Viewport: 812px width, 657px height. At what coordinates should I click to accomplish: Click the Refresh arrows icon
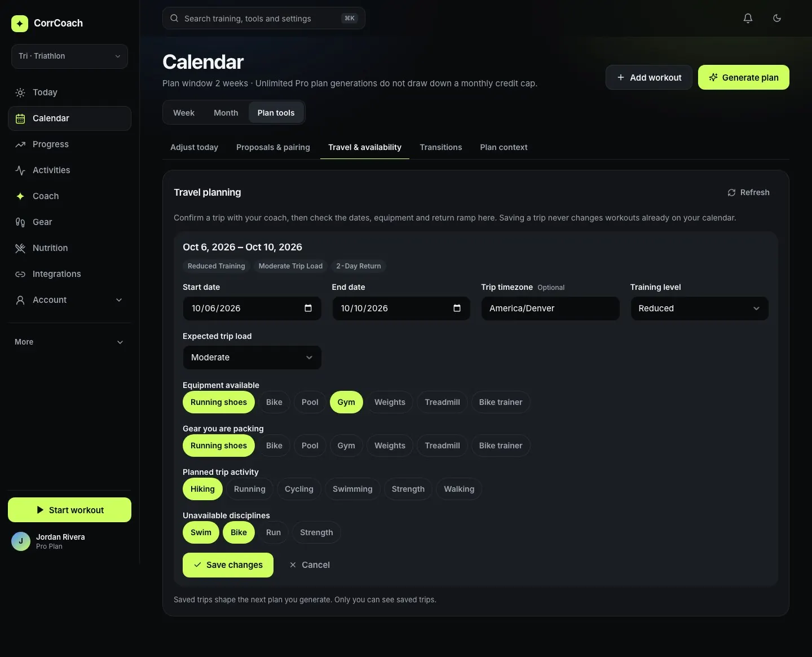pos(731,192)
